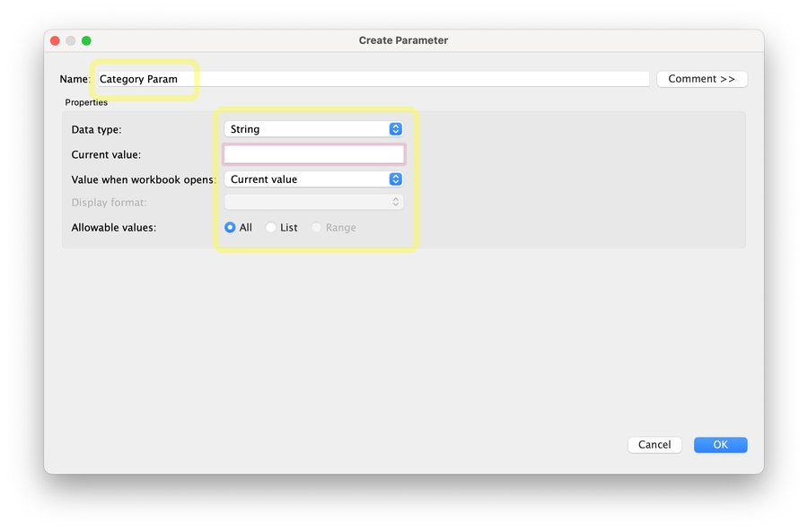Select the Range allowable values option
Screen dimensions: 808x532
[316, 227]
